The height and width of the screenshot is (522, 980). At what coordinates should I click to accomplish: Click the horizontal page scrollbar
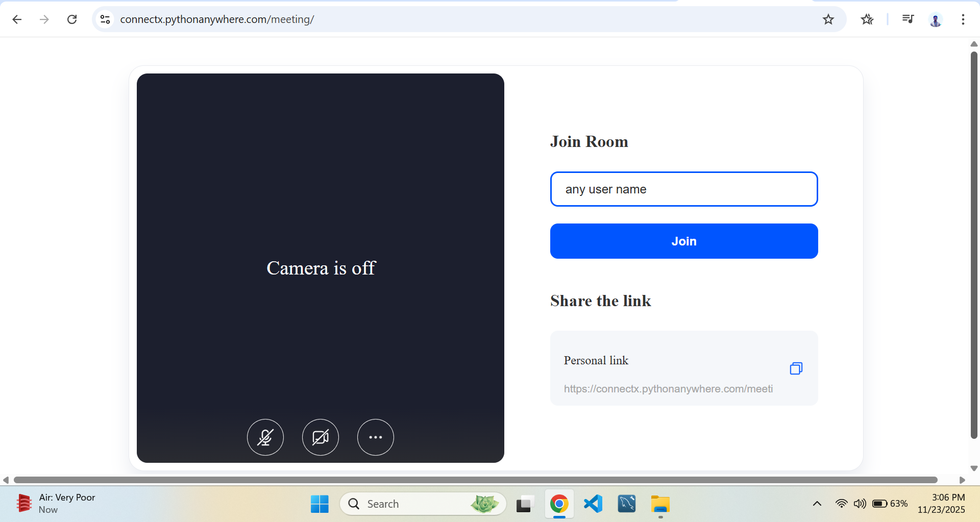[x=475, y=480]
